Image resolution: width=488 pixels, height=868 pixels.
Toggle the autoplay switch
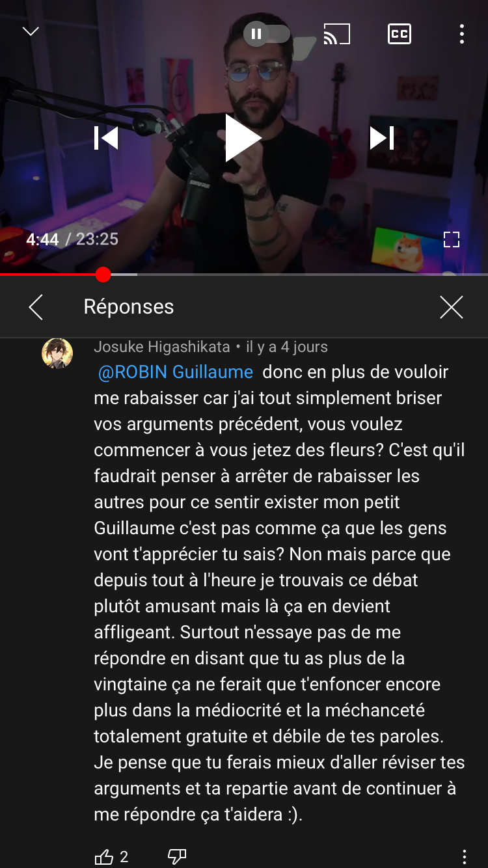[x=267, y=34]
